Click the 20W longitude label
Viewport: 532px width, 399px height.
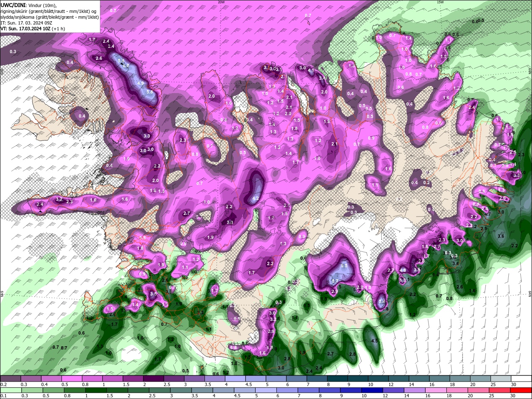pos(221,2)
